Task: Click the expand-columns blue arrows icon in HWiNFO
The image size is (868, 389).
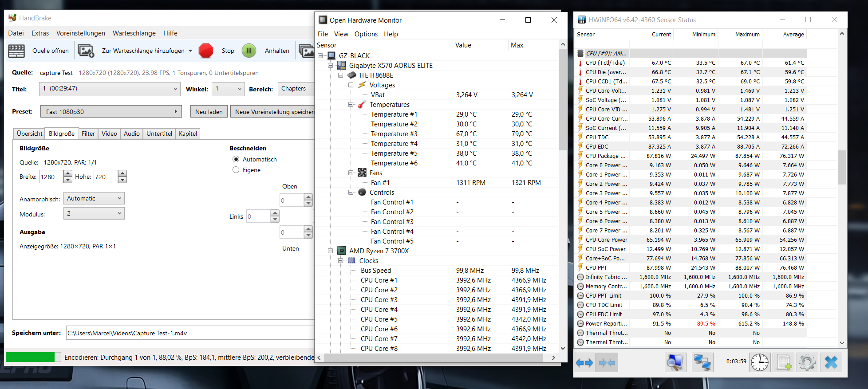Action: [584, 363]
